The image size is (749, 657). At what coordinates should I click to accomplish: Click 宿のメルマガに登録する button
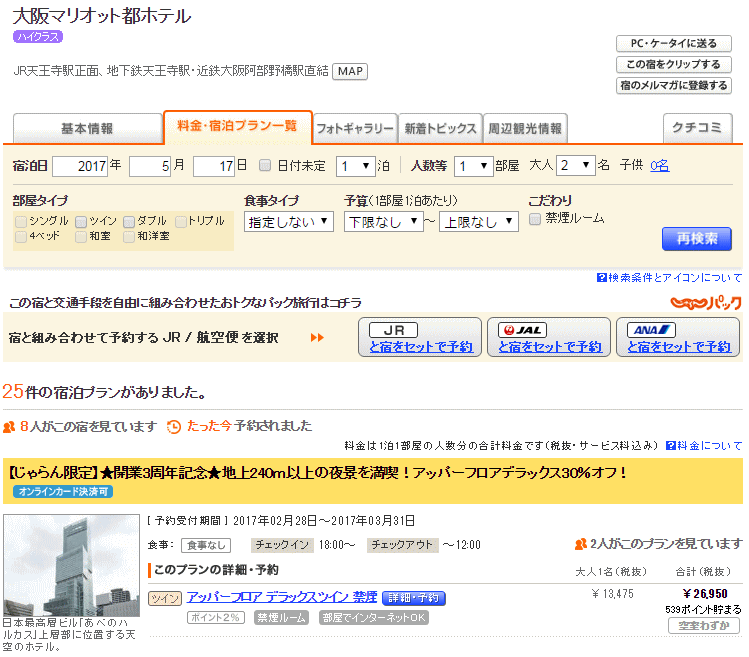point(674,86)
